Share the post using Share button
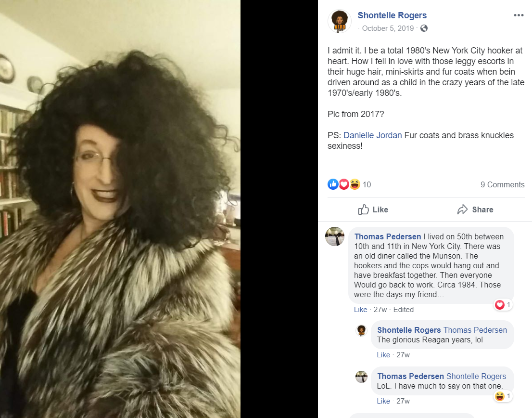 click(x=475, y=209)
